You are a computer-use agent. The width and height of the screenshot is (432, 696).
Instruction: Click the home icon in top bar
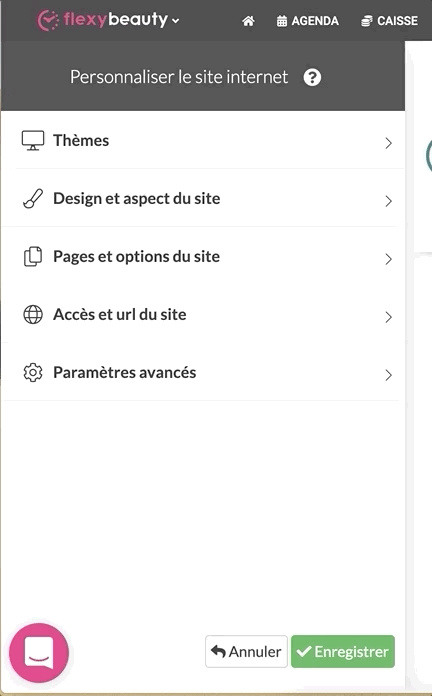coord(248,20)
